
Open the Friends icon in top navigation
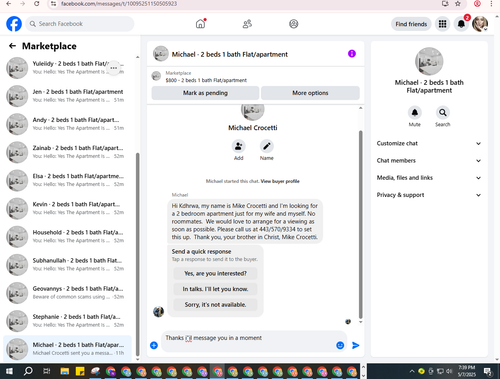(x=247, y=24)
